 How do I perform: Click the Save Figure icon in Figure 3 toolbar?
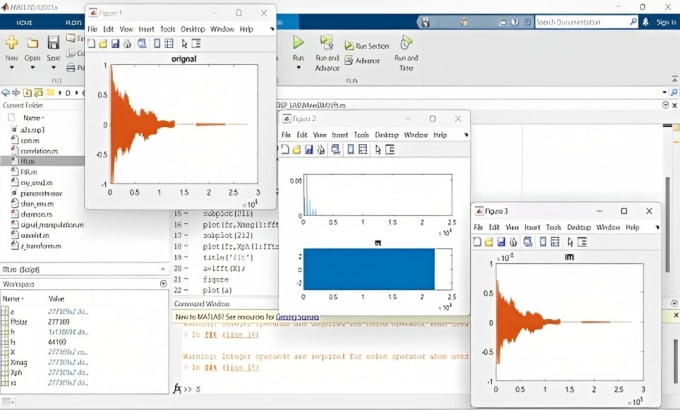click(x=501, y=242)
